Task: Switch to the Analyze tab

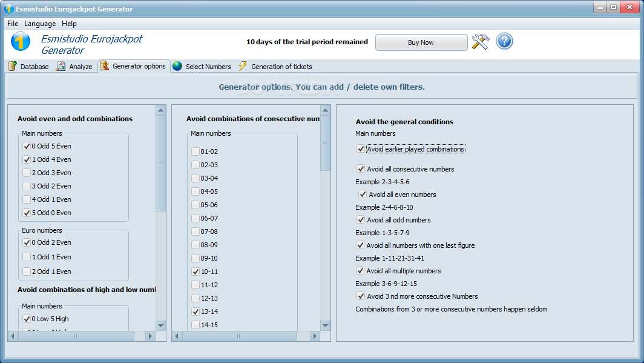Action: click(75, 66)
